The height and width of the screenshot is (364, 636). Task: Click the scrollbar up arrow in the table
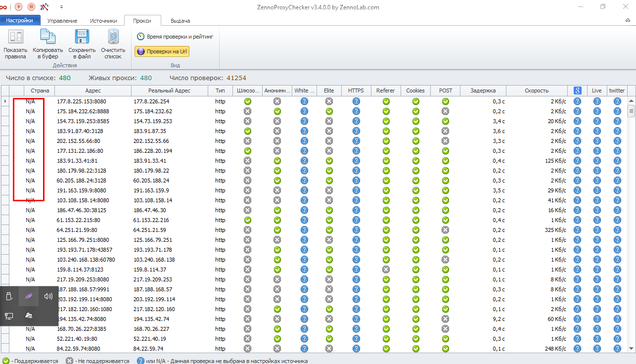point(631,100)
